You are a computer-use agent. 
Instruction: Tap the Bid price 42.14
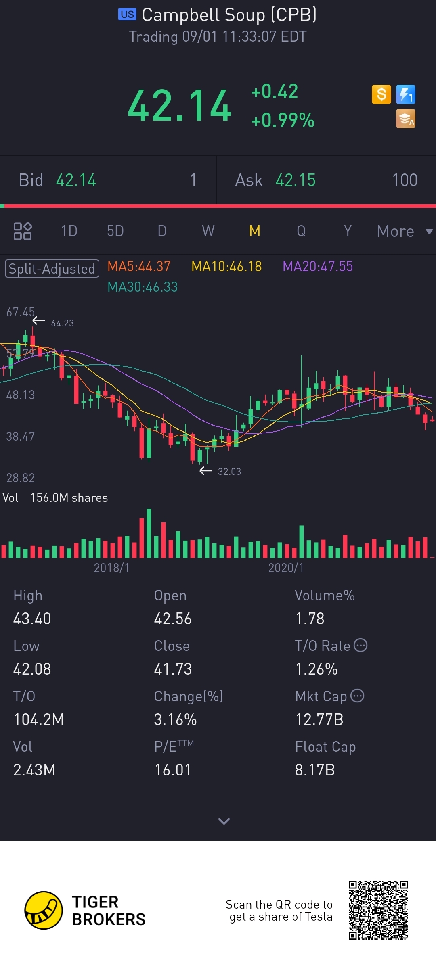point(76,180)
